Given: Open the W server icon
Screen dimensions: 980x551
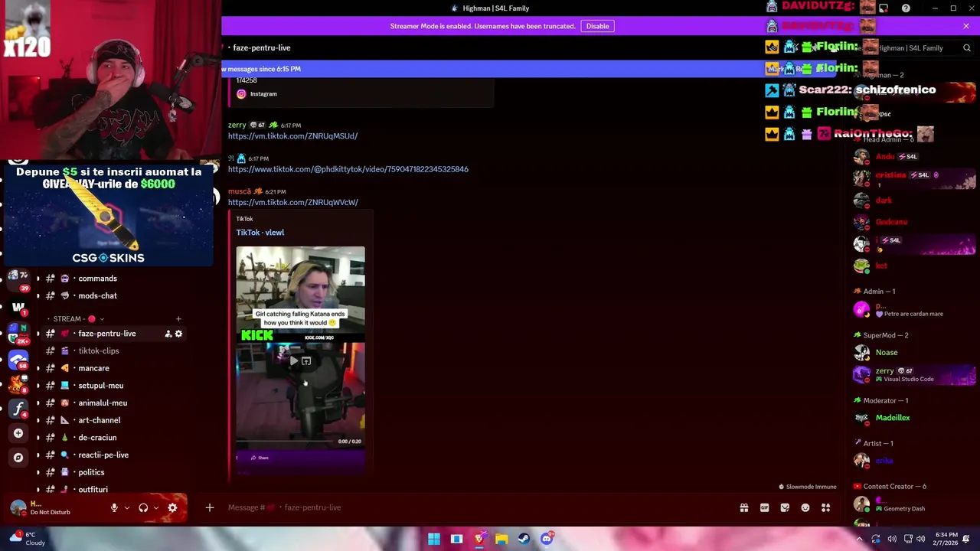Looking at the screenshot, I should pyautogui.click(x=18, y=307).
